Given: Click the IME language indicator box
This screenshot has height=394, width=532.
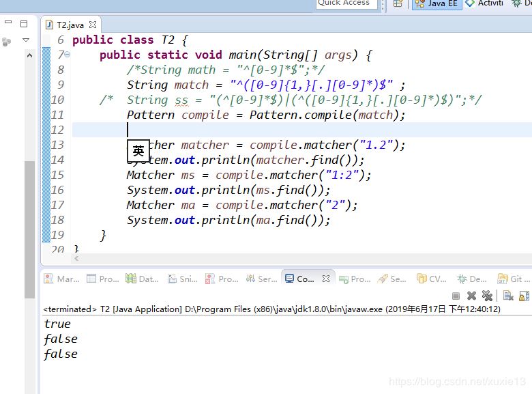Looking at the screenshot, I should (x=138, y=151).
